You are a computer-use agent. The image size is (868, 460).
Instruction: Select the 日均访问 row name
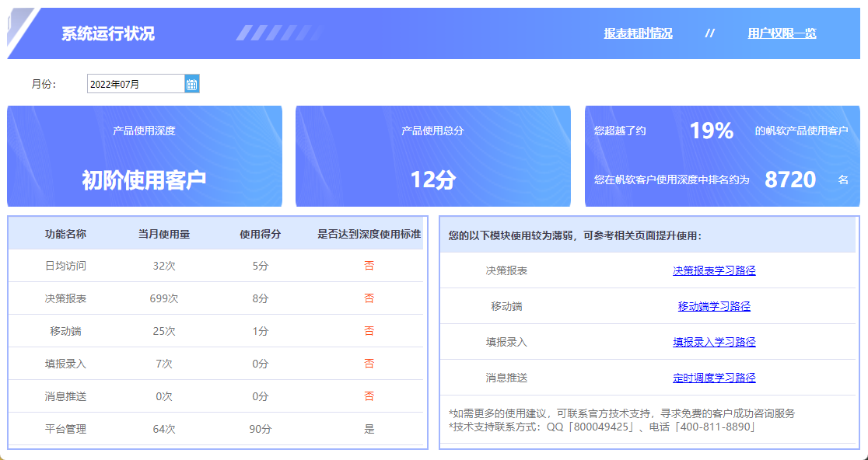pos(65,266)
